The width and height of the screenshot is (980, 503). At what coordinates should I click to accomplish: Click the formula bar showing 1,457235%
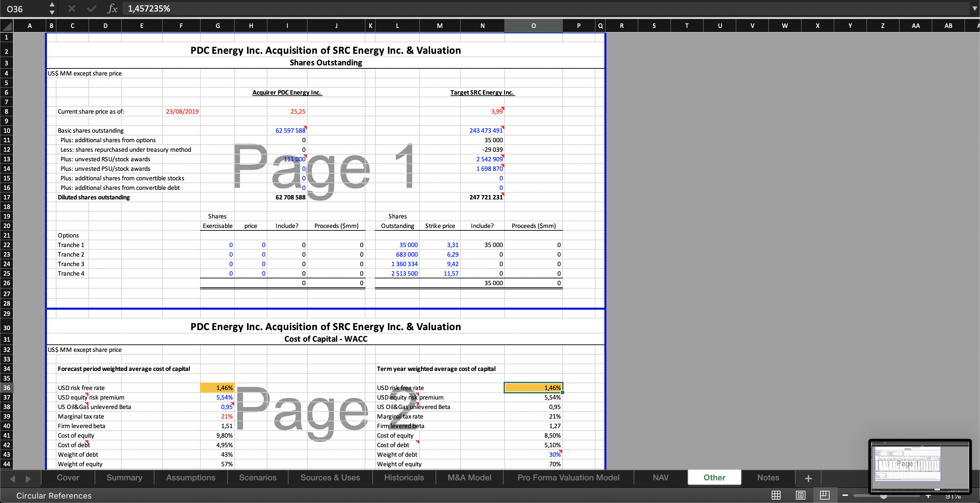544,9
